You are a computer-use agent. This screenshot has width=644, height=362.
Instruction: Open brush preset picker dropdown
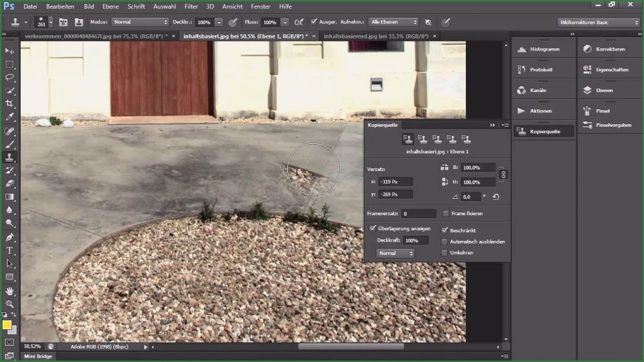(51, 22)
